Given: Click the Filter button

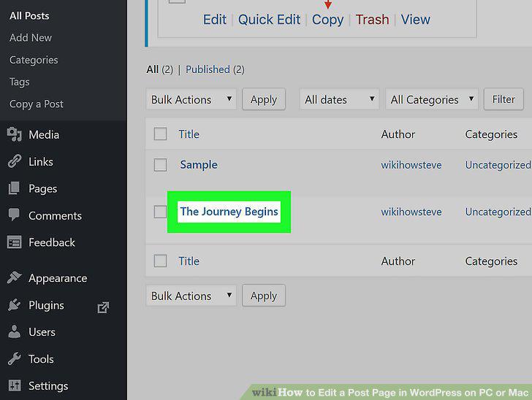Looking at the screenshot, I should [x=503, y=99].
